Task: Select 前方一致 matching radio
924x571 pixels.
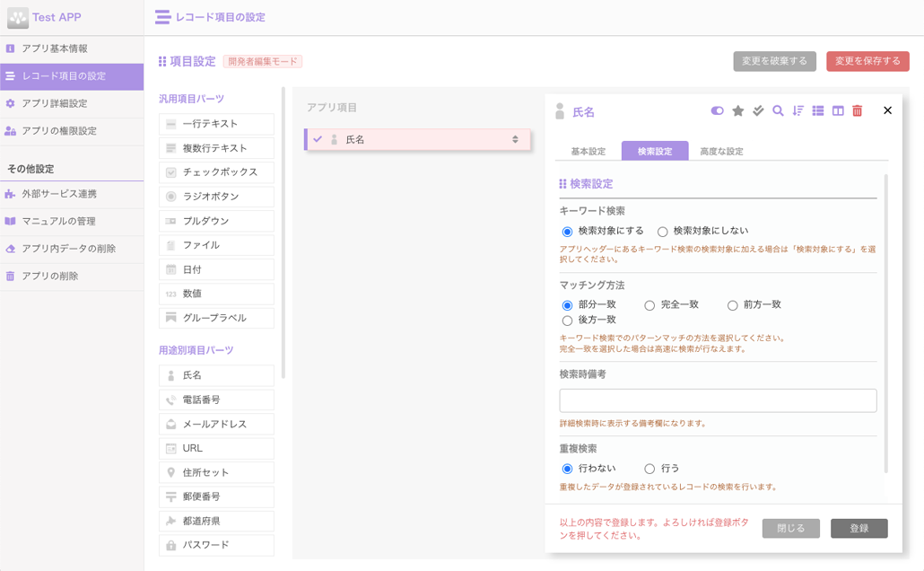Action: (732, 305)
